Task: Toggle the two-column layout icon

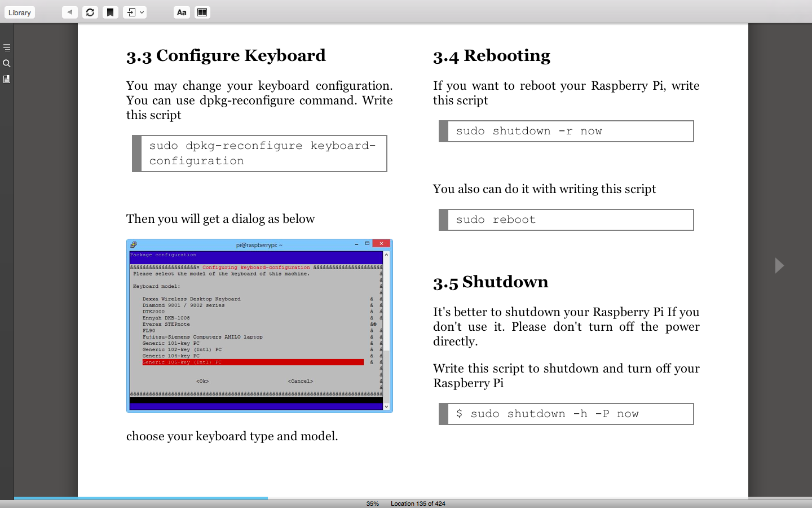Action: point(202,12)
